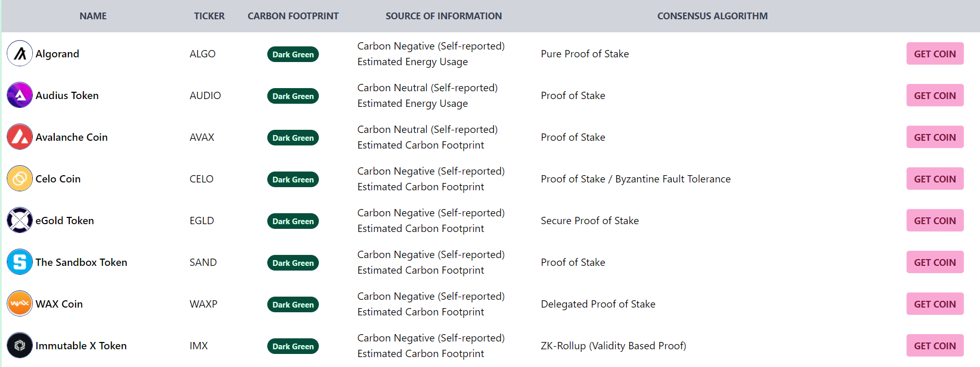
Task: Click the red Avalanche Coin logo
Action: click(x=20, y=137)
